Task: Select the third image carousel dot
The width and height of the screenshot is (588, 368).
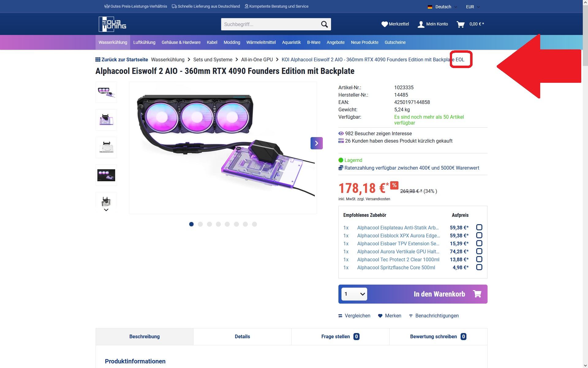Action: 209,224
